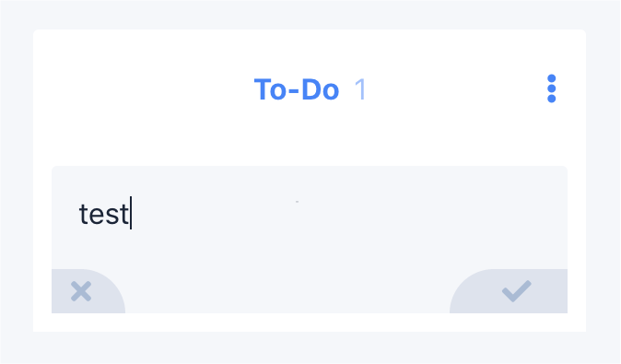This screenshot has height=364, width=621.
Task: Confirm the new task with the checkmark
Action: point(509,291)
